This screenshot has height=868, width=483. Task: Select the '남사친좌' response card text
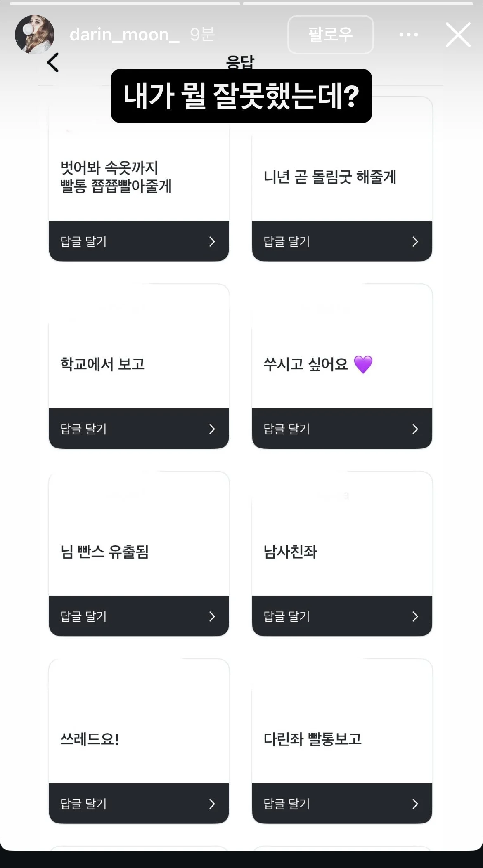click(x=290, y=552)
